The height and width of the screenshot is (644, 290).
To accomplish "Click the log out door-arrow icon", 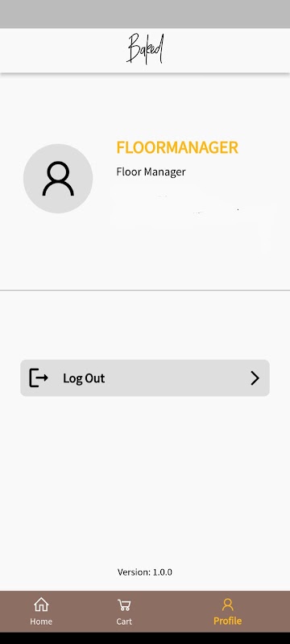I will 38,378.
